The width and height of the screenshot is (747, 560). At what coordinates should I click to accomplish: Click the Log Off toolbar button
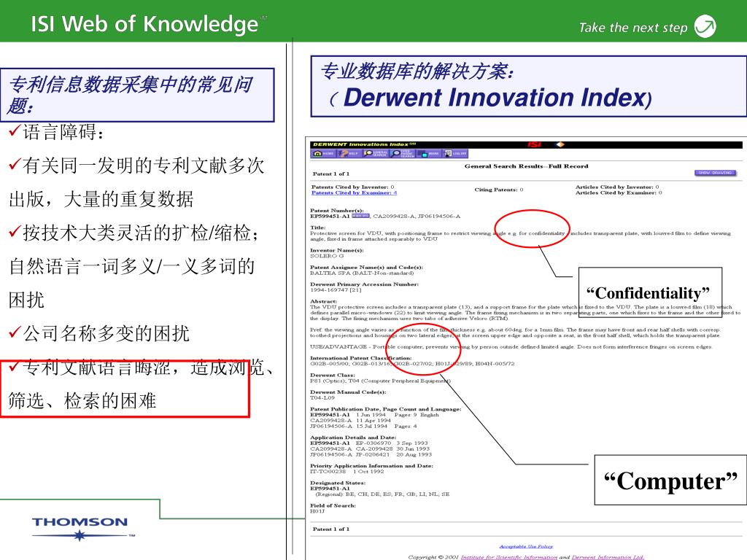(x=455, y=153)
